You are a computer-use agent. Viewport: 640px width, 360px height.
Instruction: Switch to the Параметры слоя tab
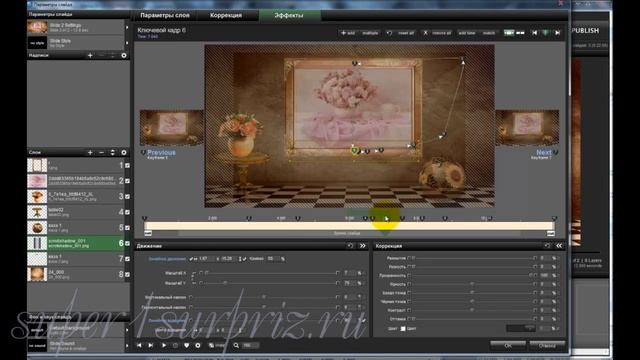(x=165, y=15)
